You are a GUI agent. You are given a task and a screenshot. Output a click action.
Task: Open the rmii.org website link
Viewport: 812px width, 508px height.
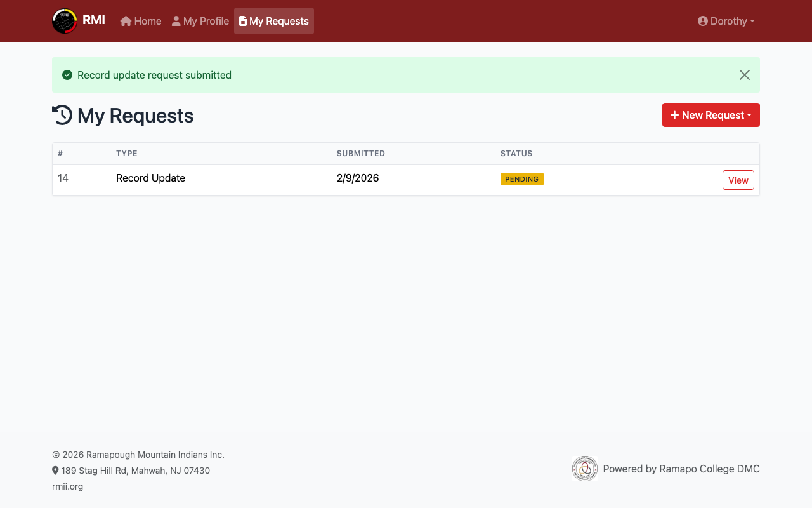[67, 486]
